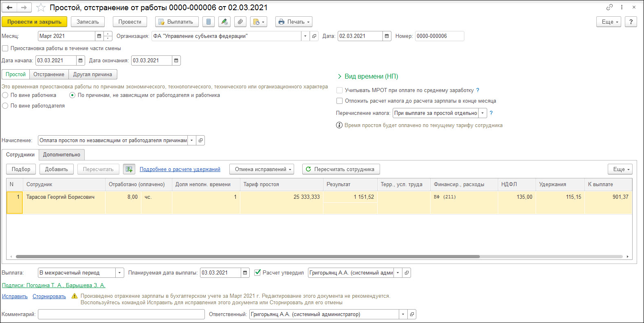Switch to Простой reason toggle

point(16,75)
